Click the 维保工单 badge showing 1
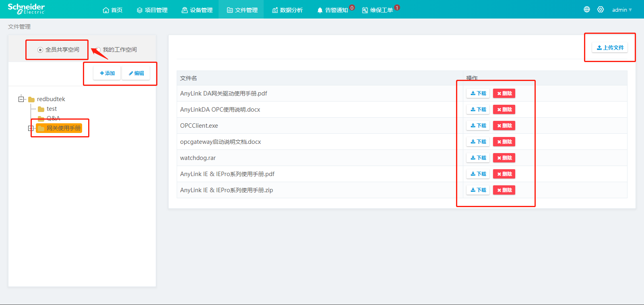 pyautogui.click(x=397, y=8)
